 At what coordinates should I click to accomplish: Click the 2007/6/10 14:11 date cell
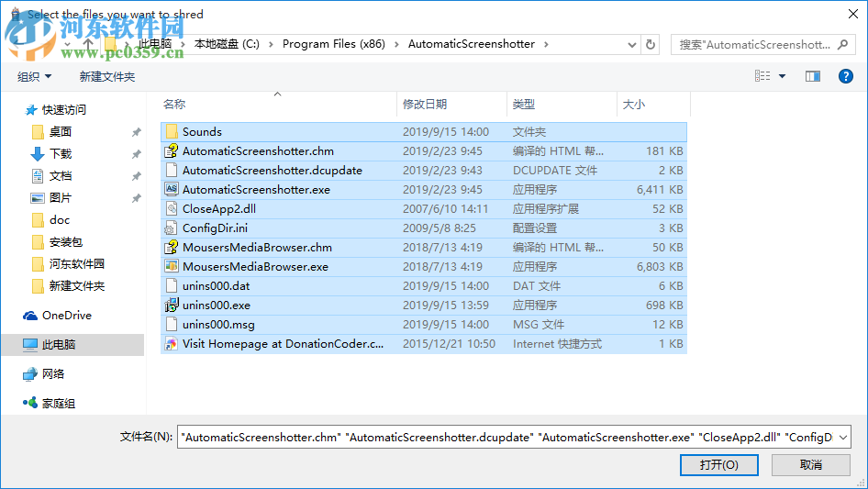[x=446, y=209]
